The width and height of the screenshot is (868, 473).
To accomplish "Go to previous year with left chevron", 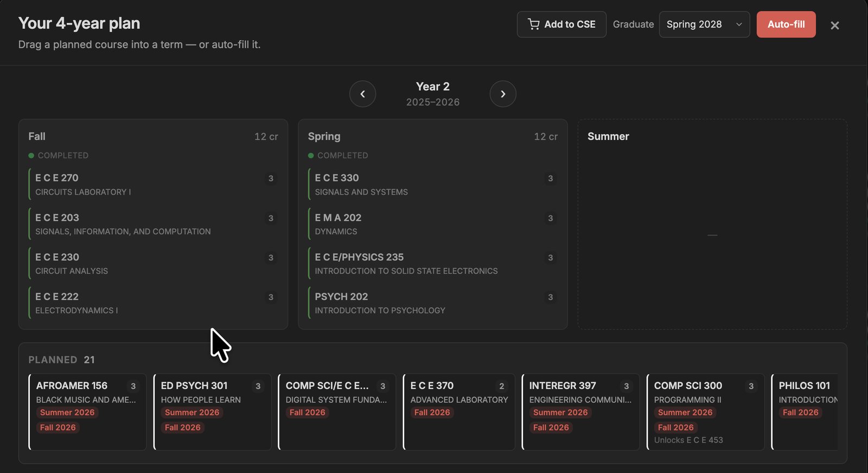I will (x=362, y=94).
